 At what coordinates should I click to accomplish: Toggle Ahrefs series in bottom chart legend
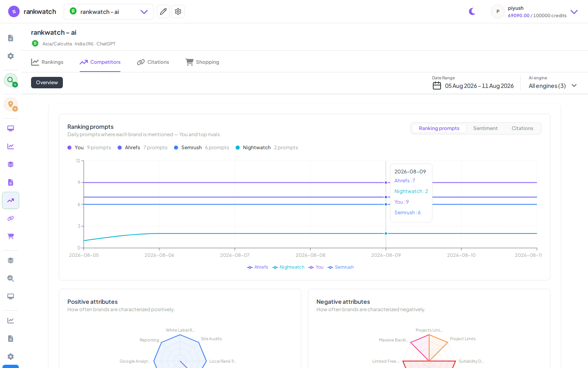258,267
